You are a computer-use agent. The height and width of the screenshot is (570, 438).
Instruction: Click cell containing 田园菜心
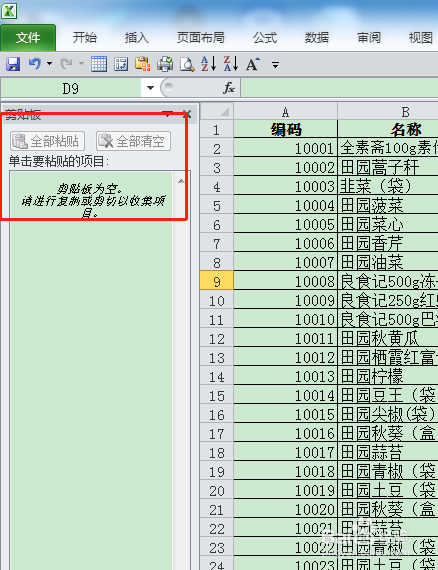tap(388, 224)
